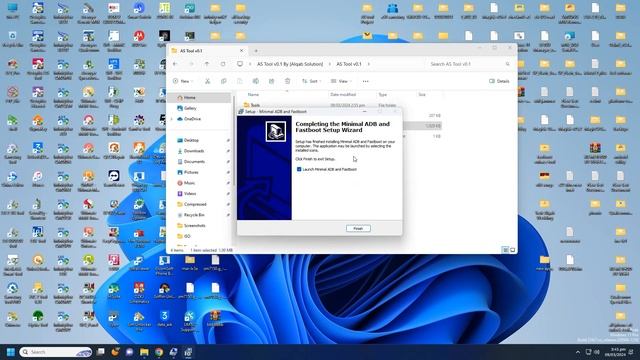
Task: Open the New dropdown in File Explorer
Action: [182, 81]
